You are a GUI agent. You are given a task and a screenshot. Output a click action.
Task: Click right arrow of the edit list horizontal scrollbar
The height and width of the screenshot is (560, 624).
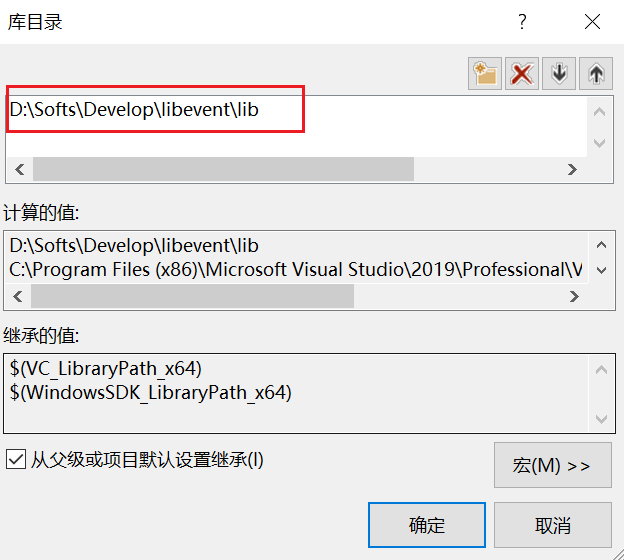click(x=572, y=170)
